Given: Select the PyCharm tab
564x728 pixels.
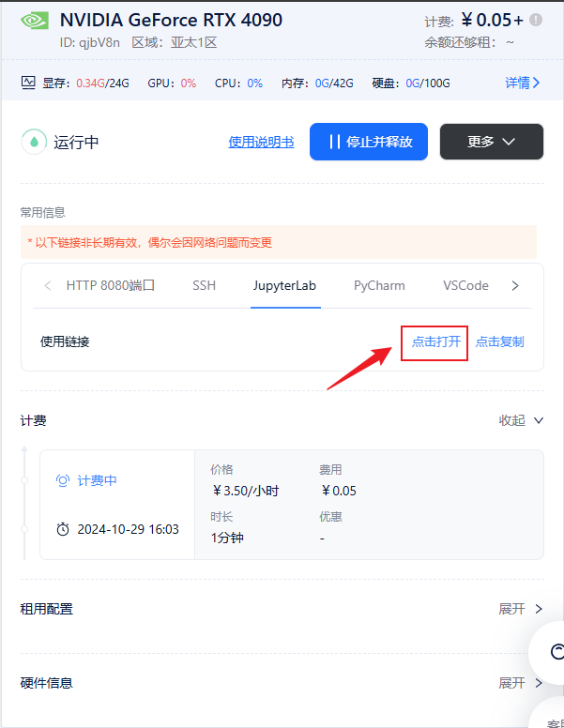Looking at the screenshot, I should [379, 285].
